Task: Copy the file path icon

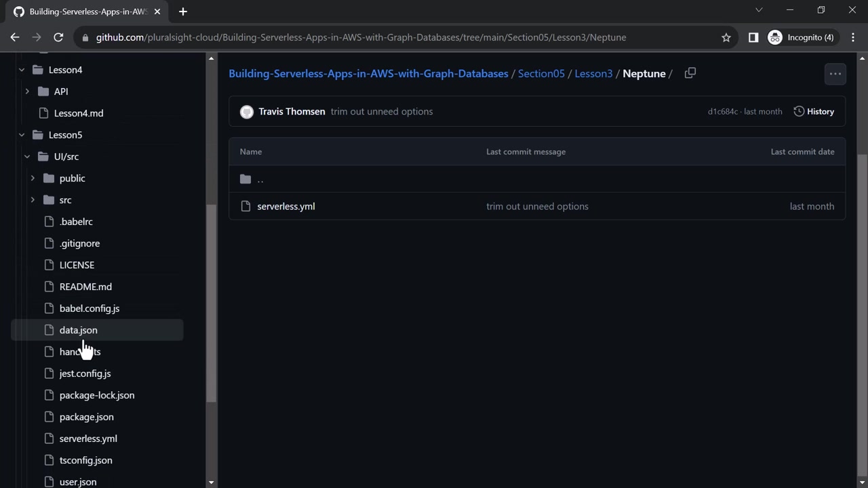Action: (x=690, y=73)
